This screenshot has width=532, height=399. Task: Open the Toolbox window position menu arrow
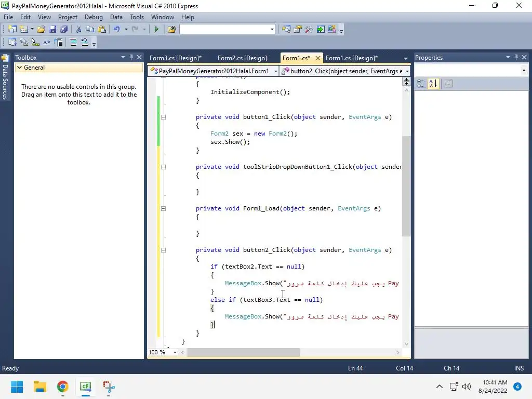pos(123,57)
